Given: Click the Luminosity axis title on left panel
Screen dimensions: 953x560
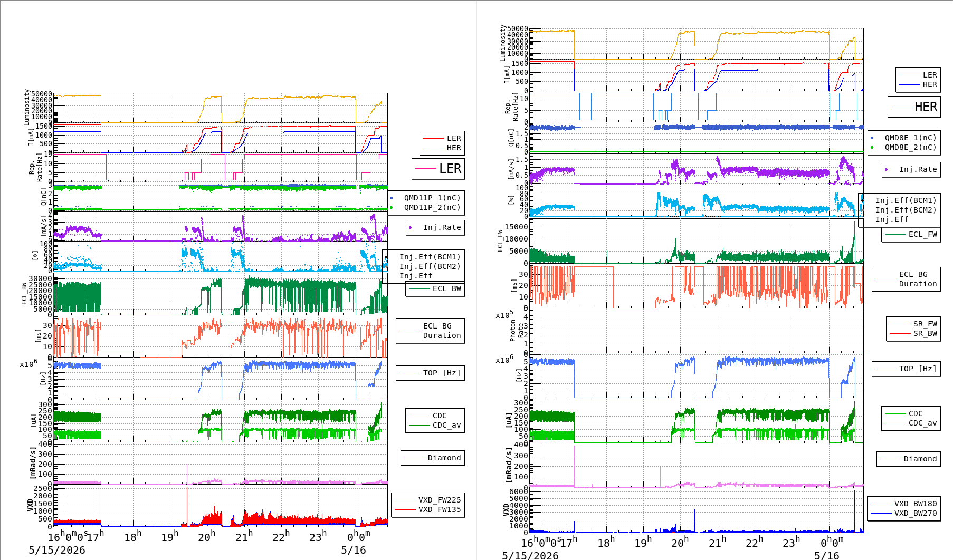Looking at the screenshot, I should 27,108.
